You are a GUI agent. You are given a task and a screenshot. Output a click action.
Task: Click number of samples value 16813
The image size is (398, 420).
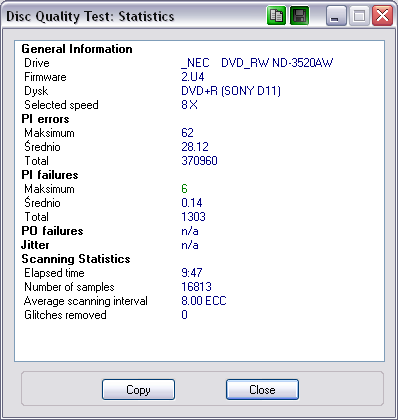click(197, 287)
